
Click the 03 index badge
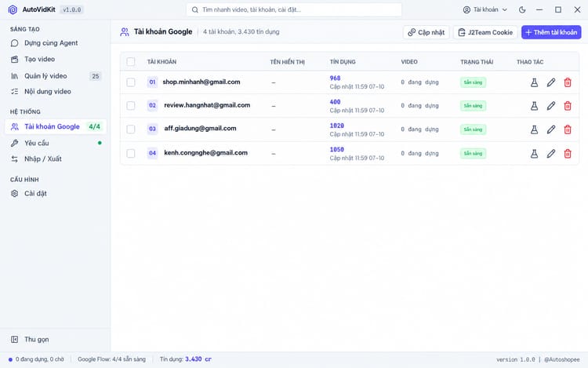pos(152,129)
